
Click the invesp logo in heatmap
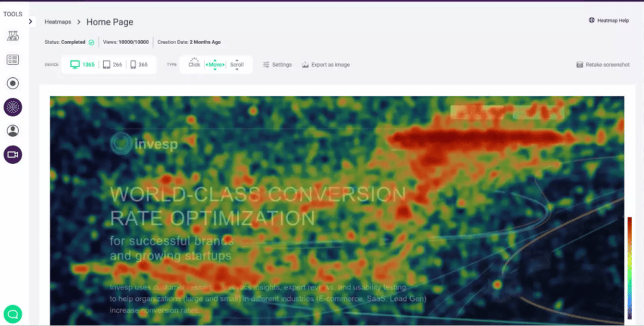coord(144,144)
